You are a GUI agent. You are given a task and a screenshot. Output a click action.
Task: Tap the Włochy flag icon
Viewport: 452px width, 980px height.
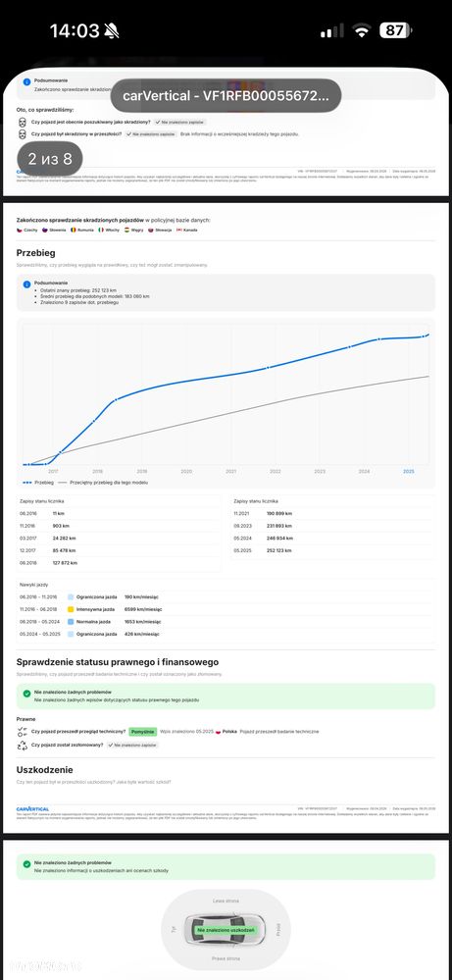point(101,230)
